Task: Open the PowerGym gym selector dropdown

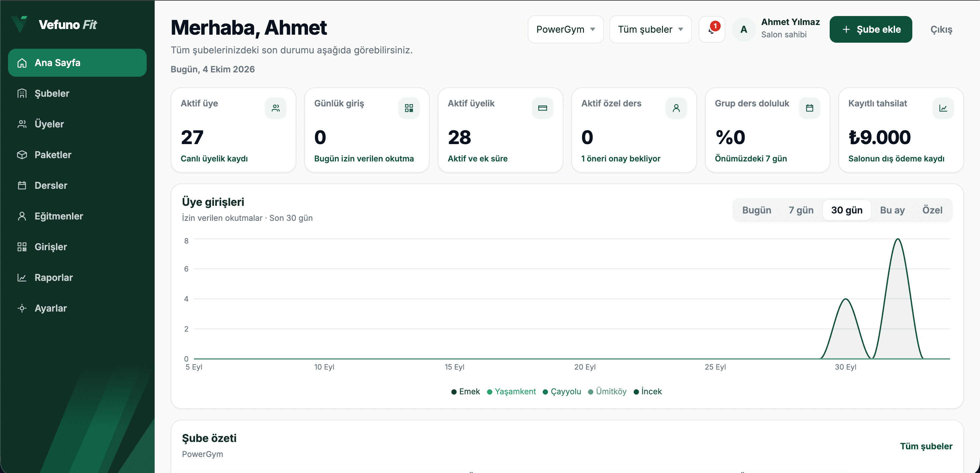Action: pos(565,29)
